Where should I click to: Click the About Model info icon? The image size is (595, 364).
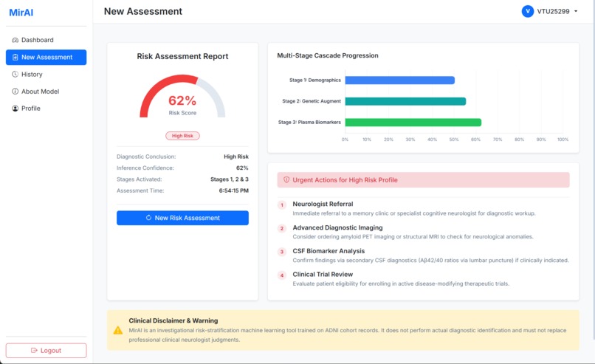click(16, 92)
